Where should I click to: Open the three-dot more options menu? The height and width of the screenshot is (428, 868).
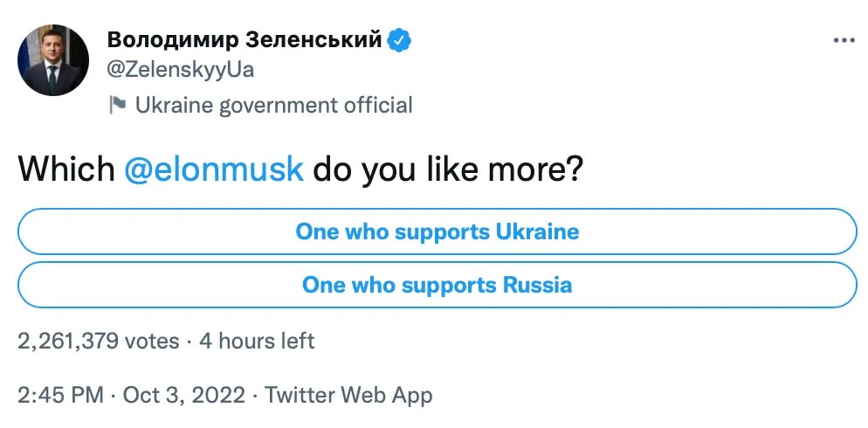pos(844,40)
